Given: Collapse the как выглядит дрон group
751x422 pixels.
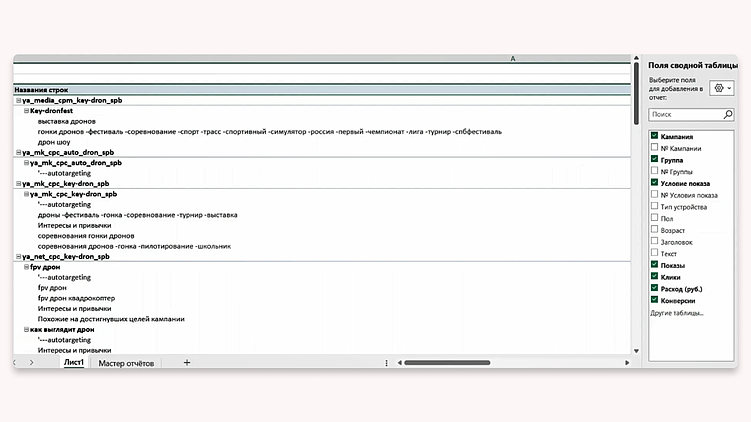Looking at the screenshot, I should coord(26,330).
